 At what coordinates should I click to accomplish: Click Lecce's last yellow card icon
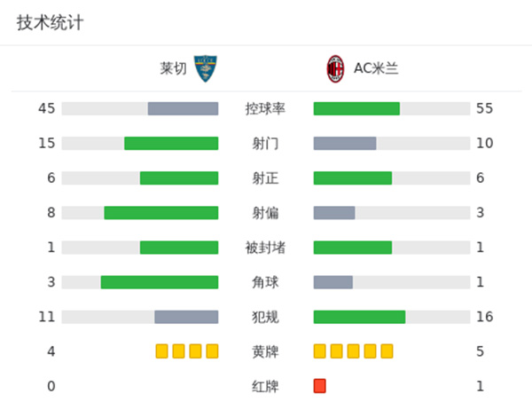point(212,351)
